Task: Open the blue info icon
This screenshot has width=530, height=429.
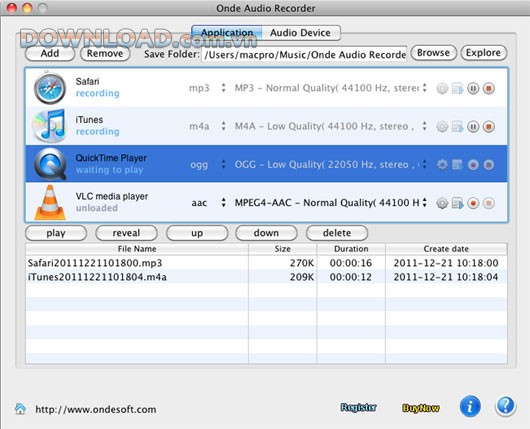Action: click(470, 406)
